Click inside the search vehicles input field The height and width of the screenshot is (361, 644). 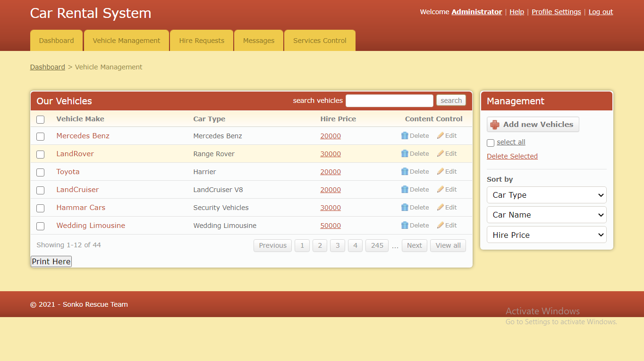pos(389,101)
